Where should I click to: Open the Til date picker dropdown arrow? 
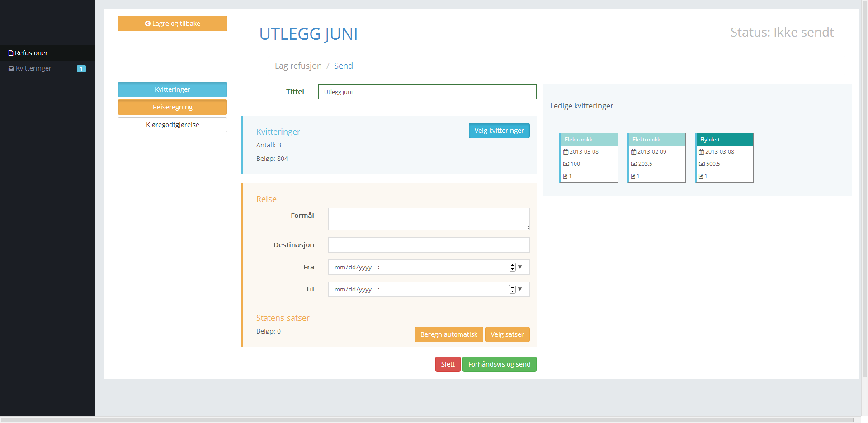[520, 289]
